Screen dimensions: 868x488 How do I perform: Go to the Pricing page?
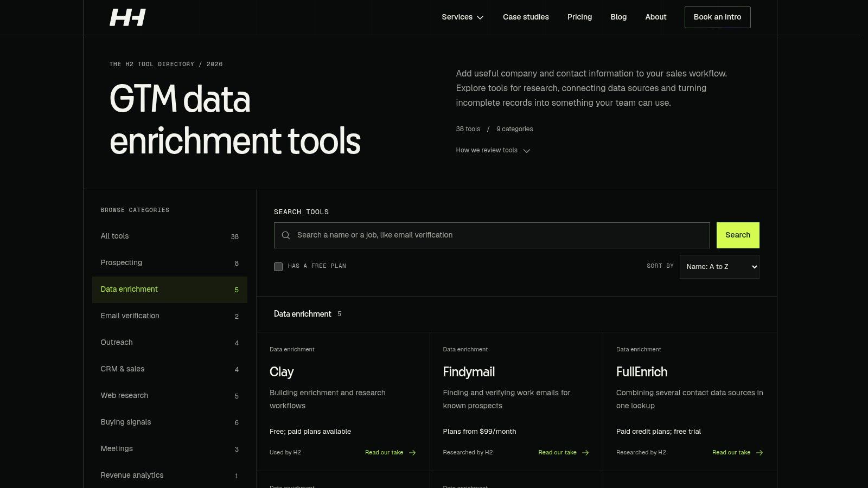tap(579, 17)
